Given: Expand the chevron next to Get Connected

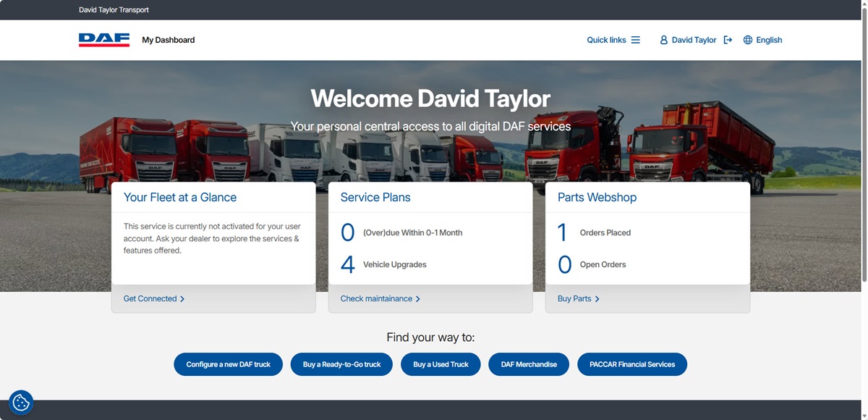Looking at the screenshot, I should tap(182, 298).
